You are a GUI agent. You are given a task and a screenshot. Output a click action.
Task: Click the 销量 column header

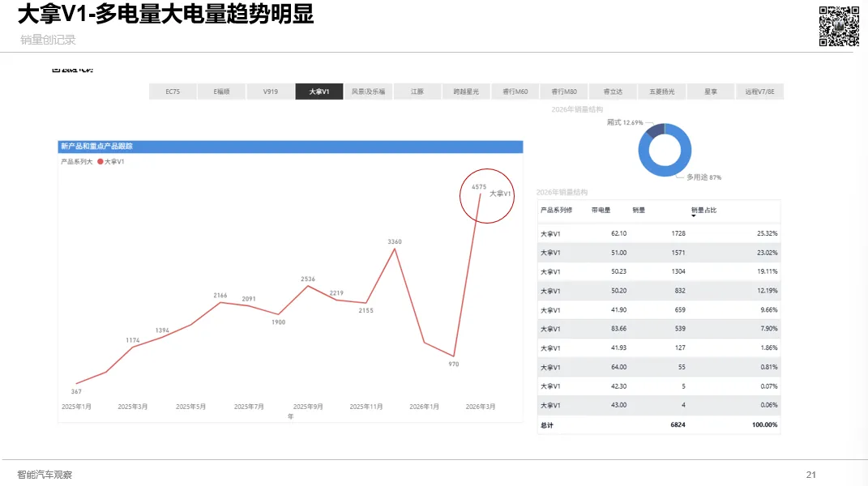click(x=639, y=211)
